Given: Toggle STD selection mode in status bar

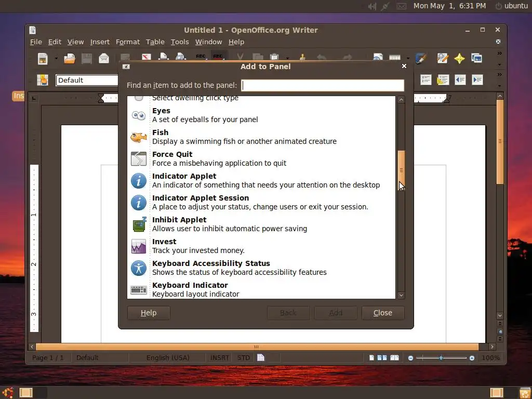Looking at the screenshot, I should pos(243,357).
